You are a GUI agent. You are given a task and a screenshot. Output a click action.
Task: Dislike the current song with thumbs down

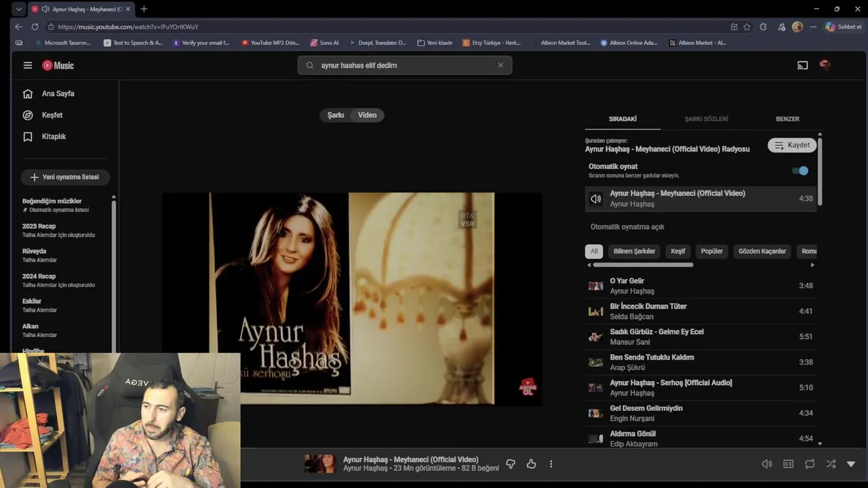point(511,464)
